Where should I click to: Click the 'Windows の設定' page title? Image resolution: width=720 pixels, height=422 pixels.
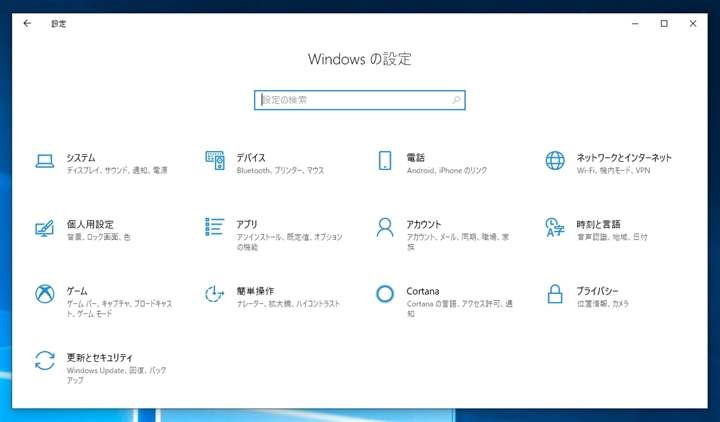click(x=360, y=59)
